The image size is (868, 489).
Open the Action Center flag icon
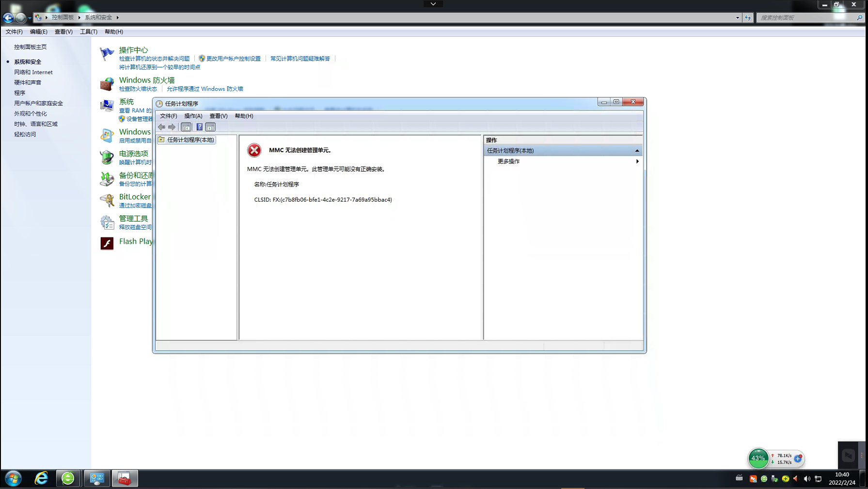pos(107,54)
